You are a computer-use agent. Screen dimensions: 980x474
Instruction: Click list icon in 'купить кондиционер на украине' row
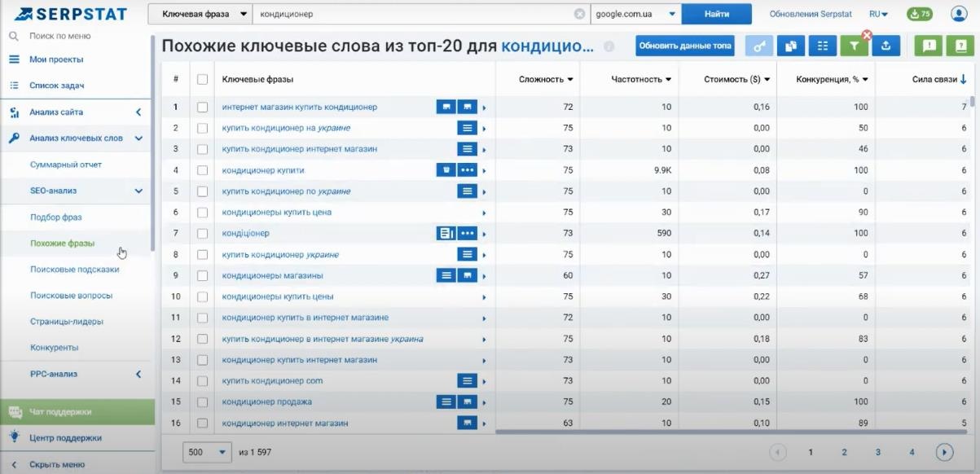(x=467, y=128)
